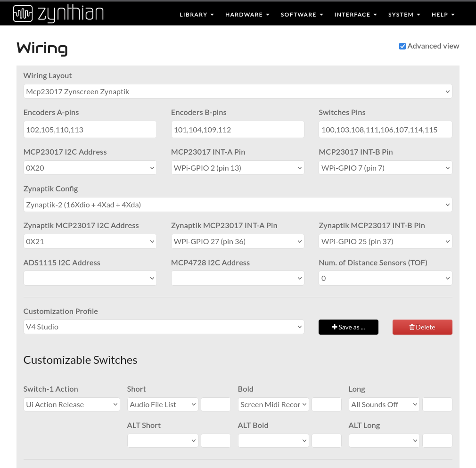Viewport: 476px width, 468px height.
Task: Open the Num. of Distance Sensors dropdown
Action: click(385, 278)
